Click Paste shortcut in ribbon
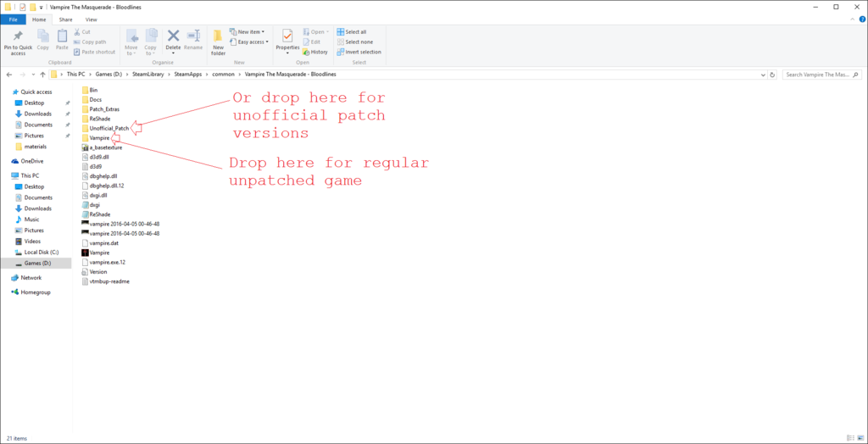The height and width of the screenshot is (444, 868). pos(94,52)
